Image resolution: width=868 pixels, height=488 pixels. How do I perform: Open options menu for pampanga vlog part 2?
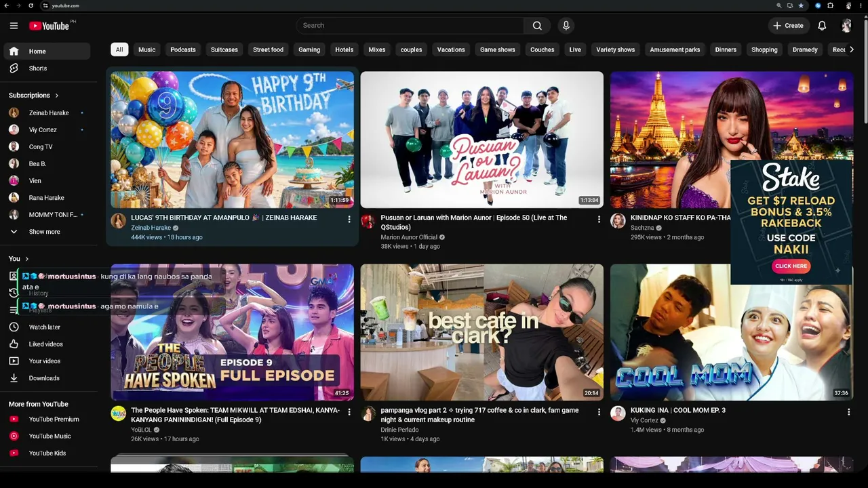599,412
